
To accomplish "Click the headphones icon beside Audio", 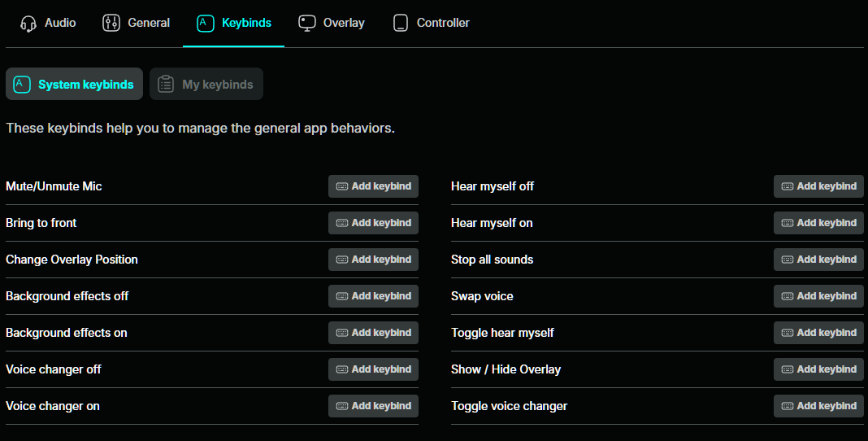I will (28, 24).
